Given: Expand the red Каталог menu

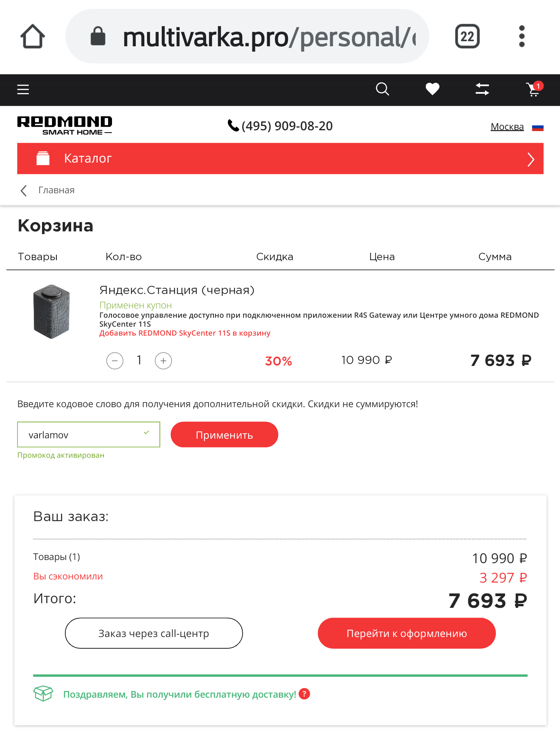Looking at the screenshot, I should 280,159.
